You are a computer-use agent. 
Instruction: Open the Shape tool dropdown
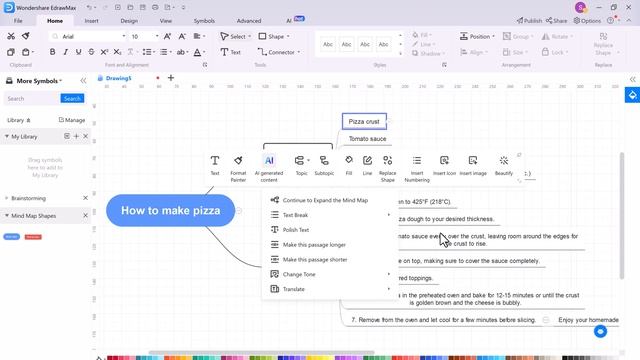coord(288,36)
